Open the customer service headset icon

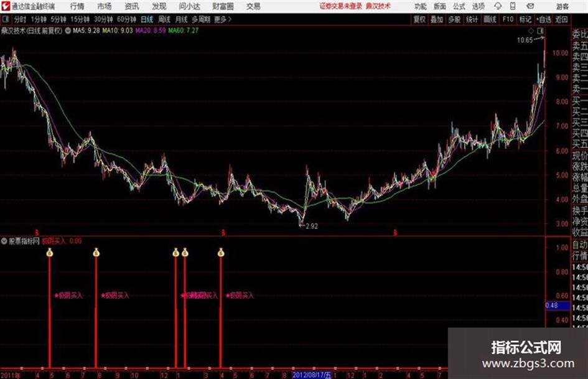tap(498, 6)
